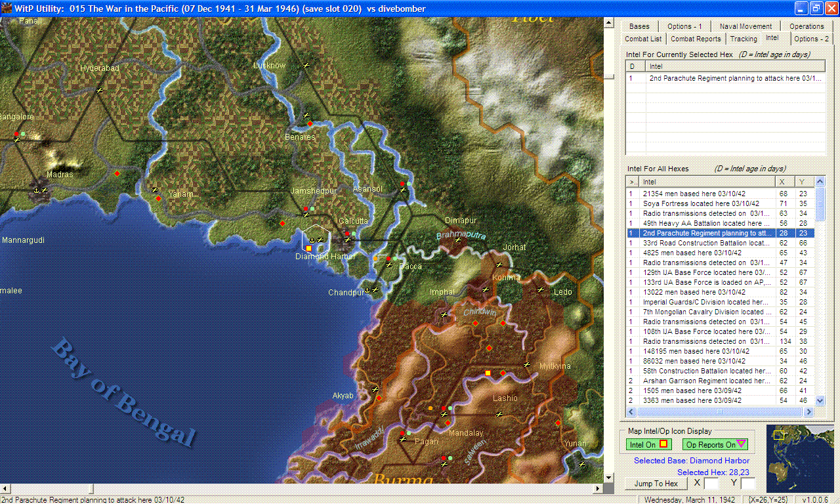
Task: Click the yellow intel square near Lashio
Action: click(x=488, y=373)
